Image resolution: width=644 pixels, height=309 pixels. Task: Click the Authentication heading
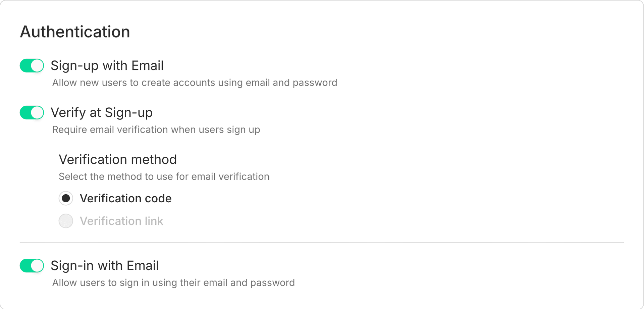tap(75, 32)
